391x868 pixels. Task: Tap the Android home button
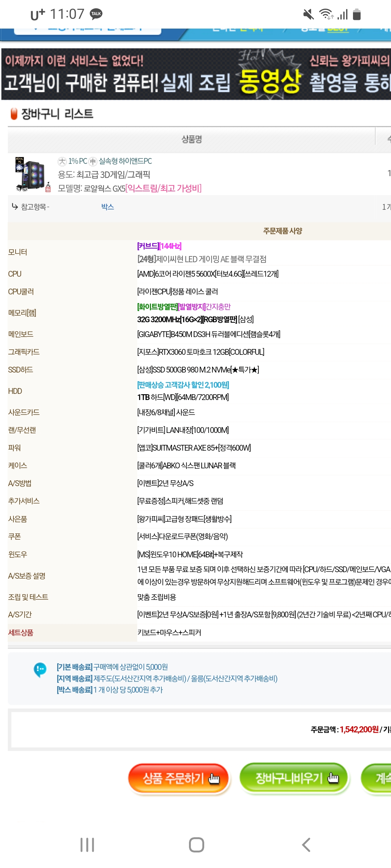click(x=197, y=845)
